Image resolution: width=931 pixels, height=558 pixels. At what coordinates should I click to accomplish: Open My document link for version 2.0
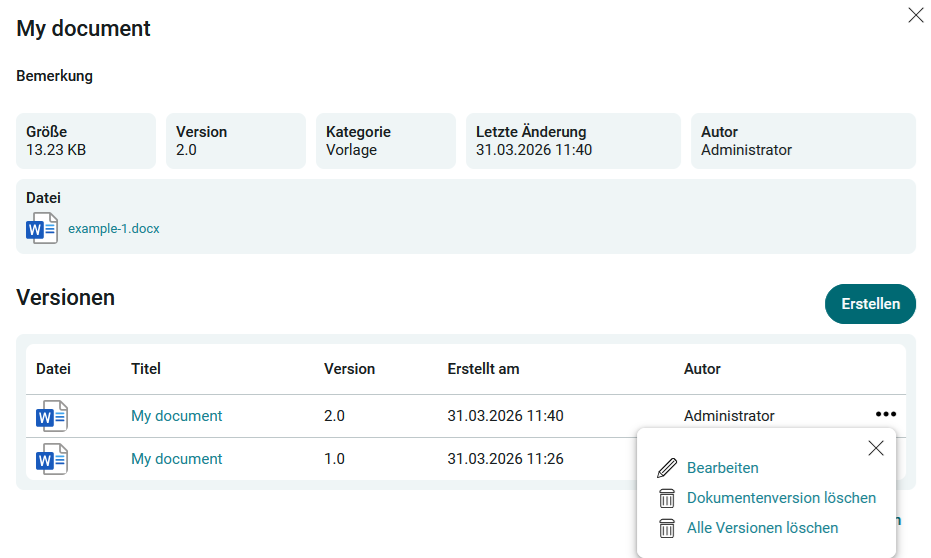click(x=177, y=416)
